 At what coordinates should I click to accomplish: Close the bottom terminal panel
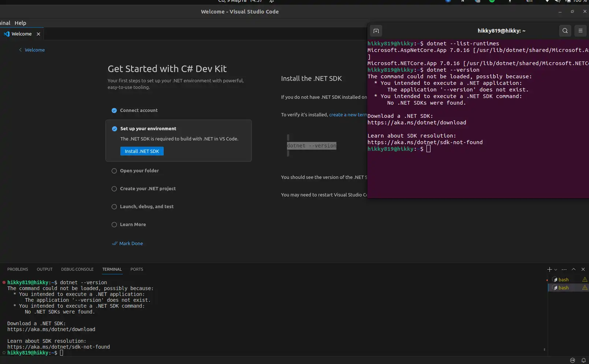click(x=583, y=269)
